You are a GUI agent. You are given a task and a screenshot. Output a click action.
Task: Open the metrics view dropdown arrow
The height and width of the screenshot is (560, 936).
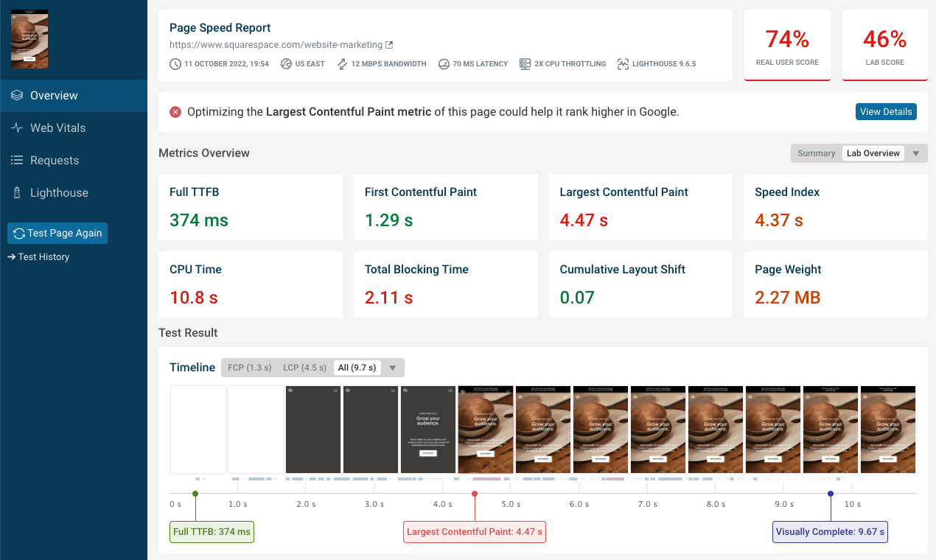[x=915, y=153]
